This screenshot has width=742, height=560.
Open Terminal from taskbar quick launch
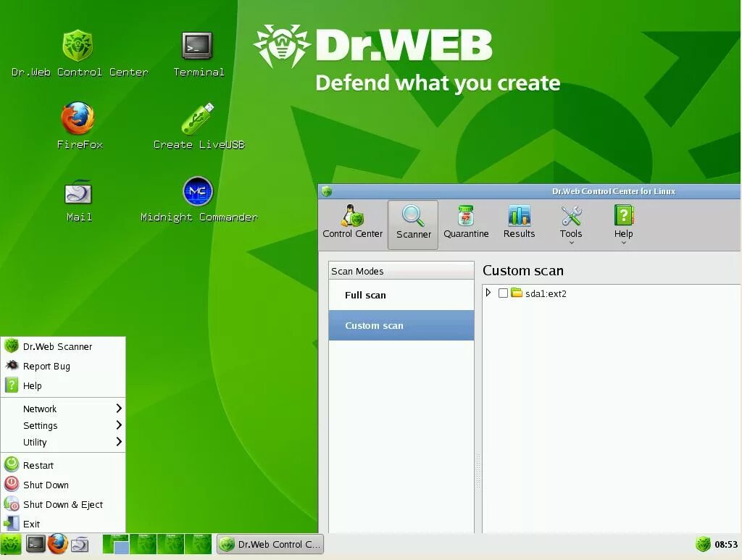pos(36,544)
